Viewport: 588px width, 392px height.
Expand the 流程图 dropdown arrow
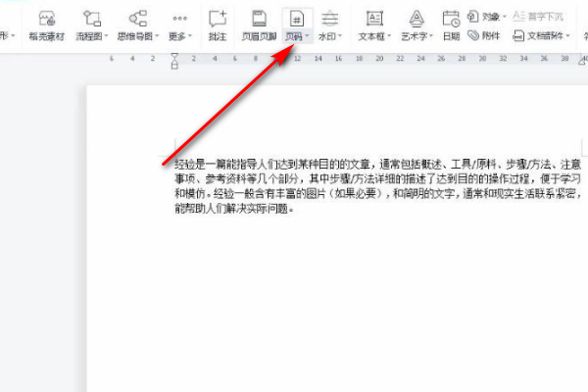[106, 36]
